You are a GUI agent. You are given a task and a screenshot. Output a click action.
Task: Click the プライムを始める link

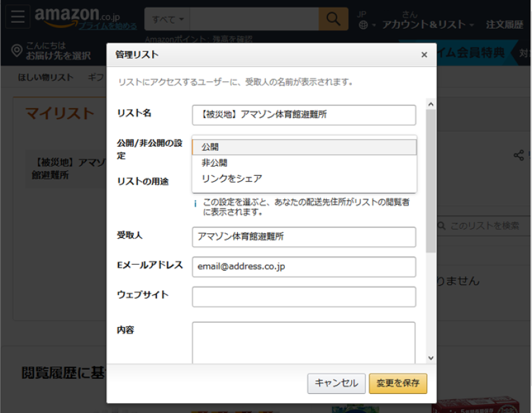[108, 26]
